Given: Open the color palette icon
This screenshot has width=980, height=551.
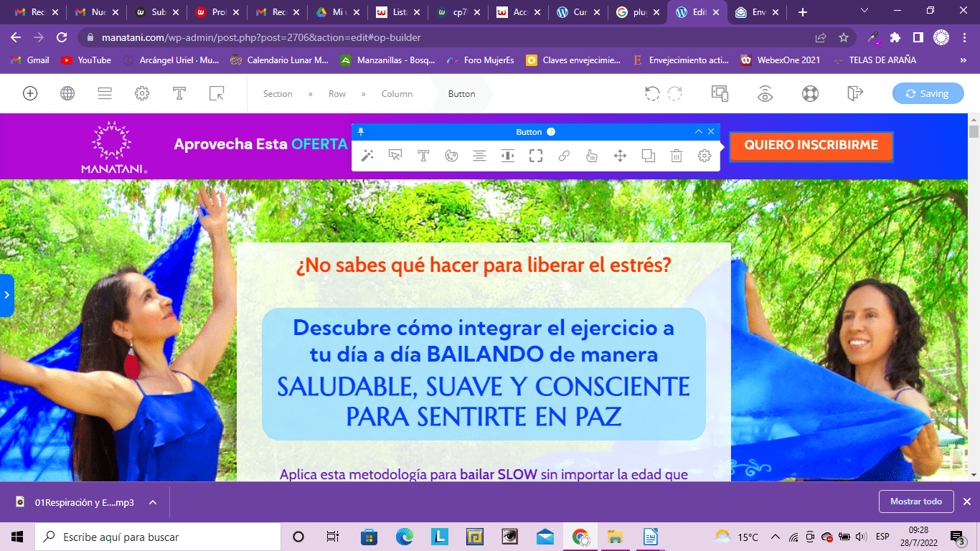Looking at the screenshot, I should pyautogui.click(x=451, y=156).
